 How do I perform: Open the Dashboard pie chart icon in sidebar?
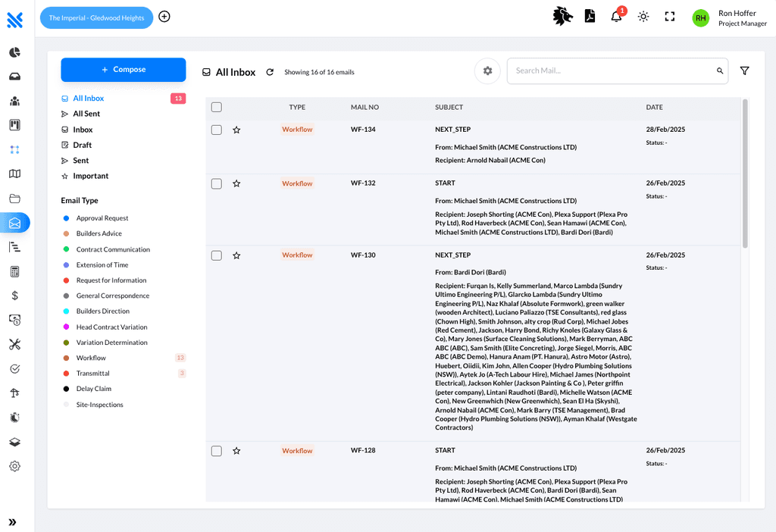(x=14, y=52)
